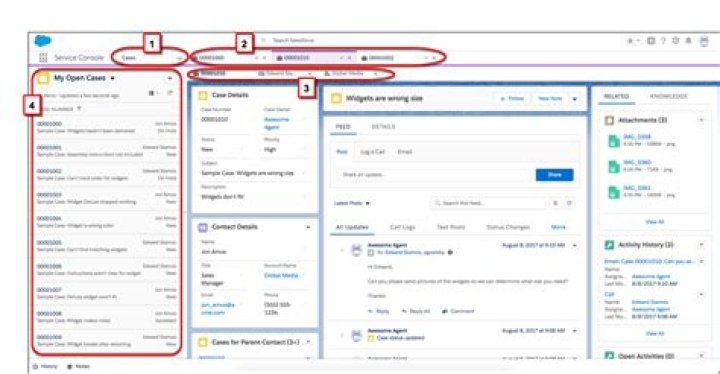The width and height of the screenshot is (720, 374).
Task: Open the Help question mark icon
Action: pos(663,41)
